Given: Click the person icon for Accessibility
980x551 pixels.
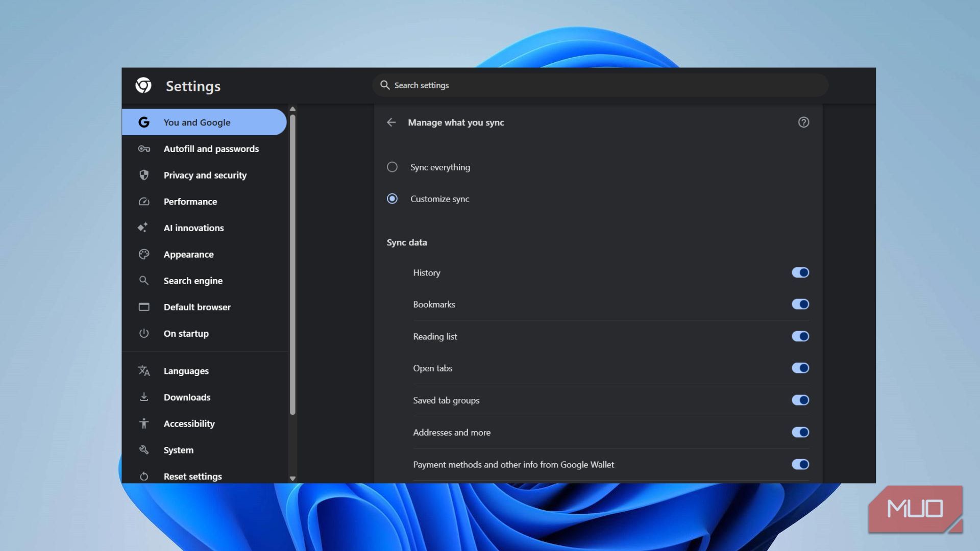Looking at the screenshot, I should coord(144,423).
